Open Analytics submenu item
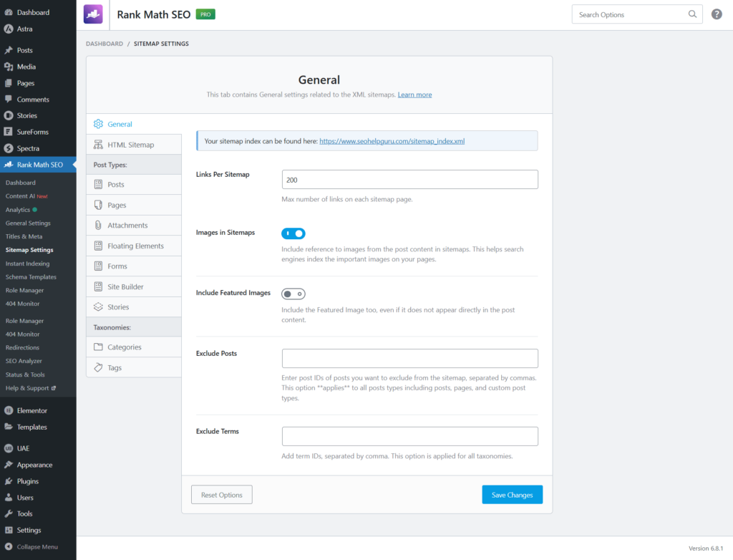733x560 pixels. [21, 210]
